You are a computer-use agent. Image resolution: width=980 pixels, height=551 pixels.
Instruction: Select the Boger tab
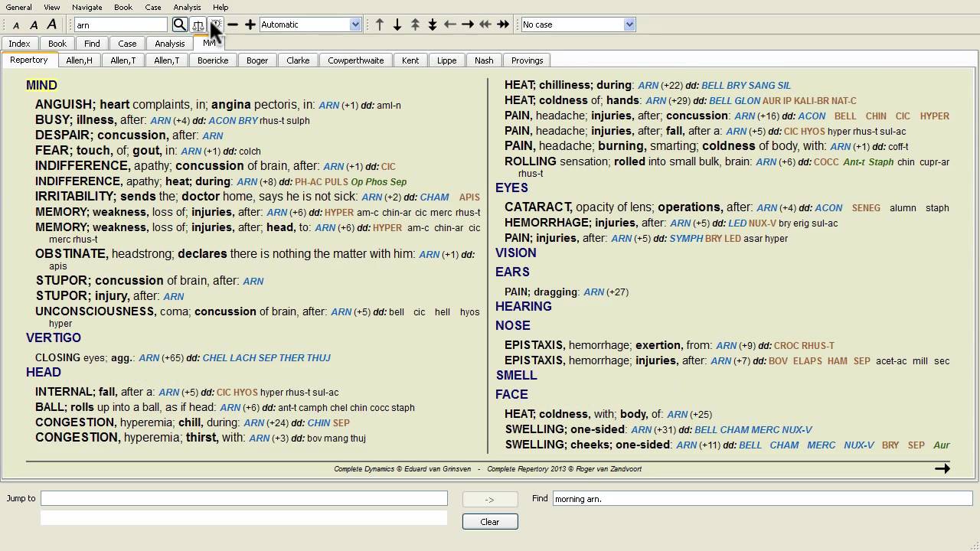(257, 60)
